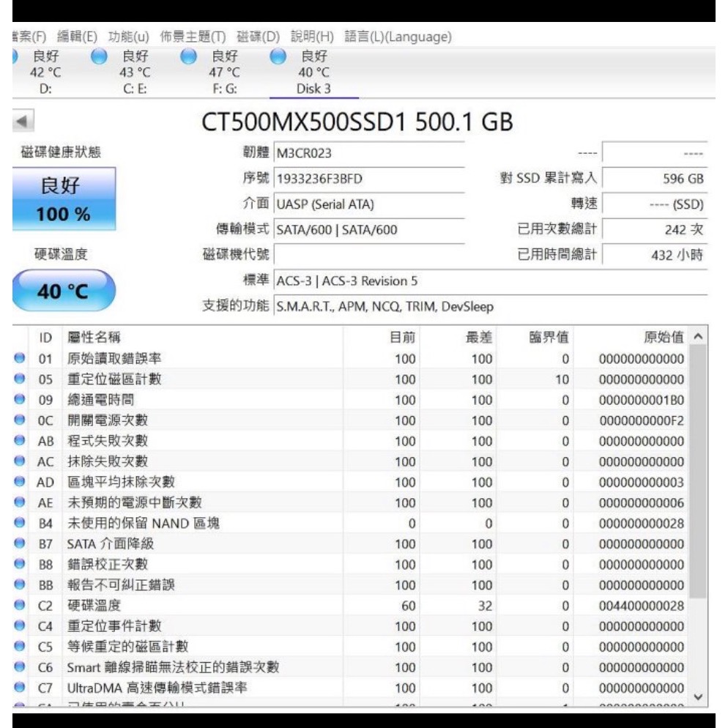Viewport: 728px width, 728px height.
Task: Click status icon for attribute AE 未預期的電源中斷次數
Action: [20, 502]
